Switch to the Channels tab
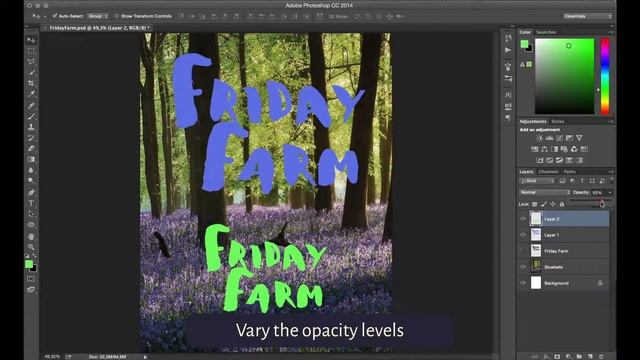The height and width of the screenshot is (360, 640). tap(548, 171)
